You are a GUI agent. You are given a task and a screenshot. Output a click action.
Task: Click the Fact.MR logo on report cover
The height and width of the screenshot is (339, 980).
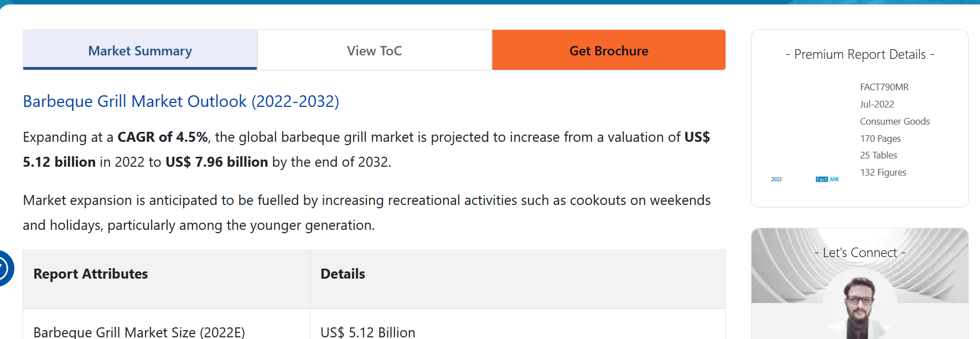pos(827,179)
